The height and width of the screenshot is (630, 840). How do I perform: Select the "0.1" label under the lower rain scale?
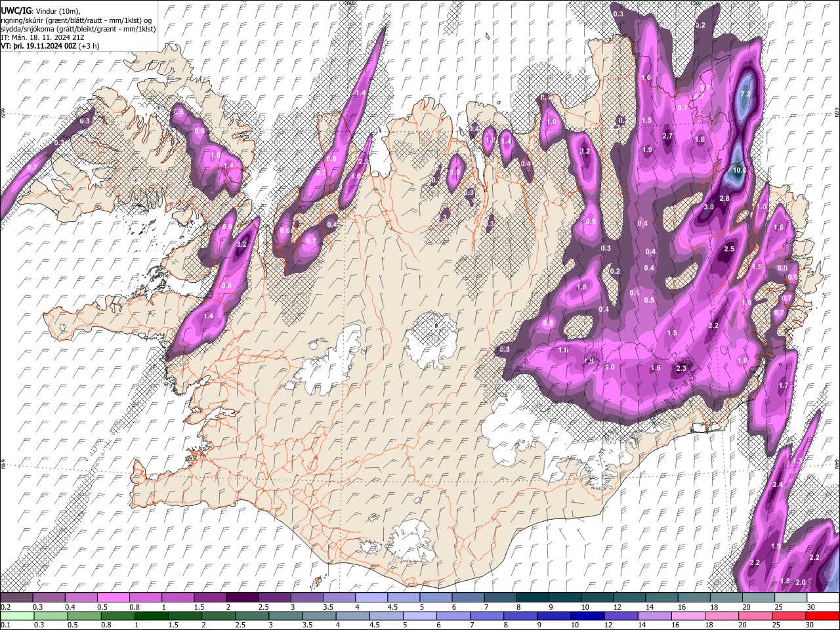(5, 625)
